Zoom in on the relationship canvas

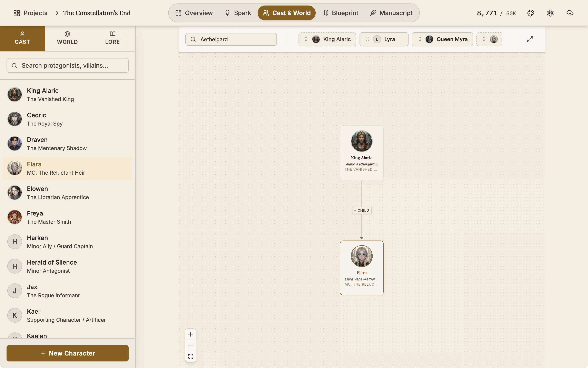191,334
